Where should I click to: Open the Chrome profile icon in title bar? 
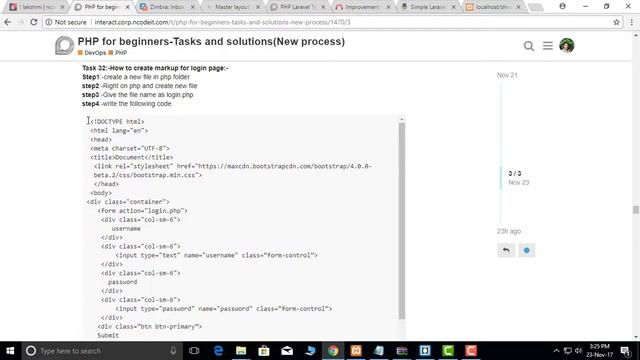[562, 6]
